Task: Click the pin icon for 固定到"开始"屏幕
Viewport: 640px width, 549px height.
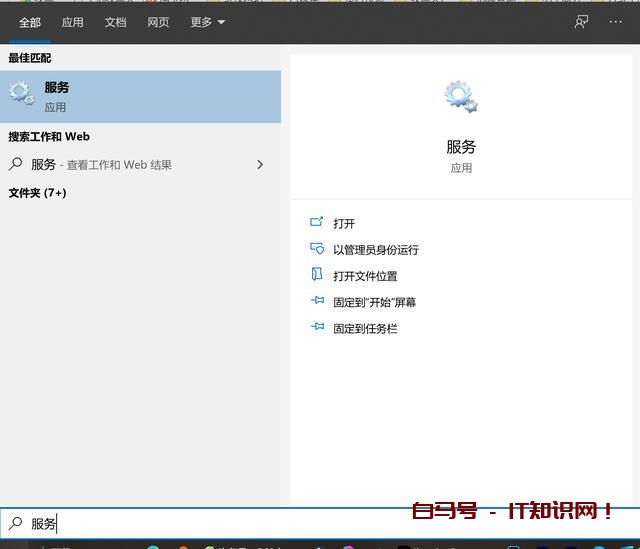Action: [x=317, y=301]
